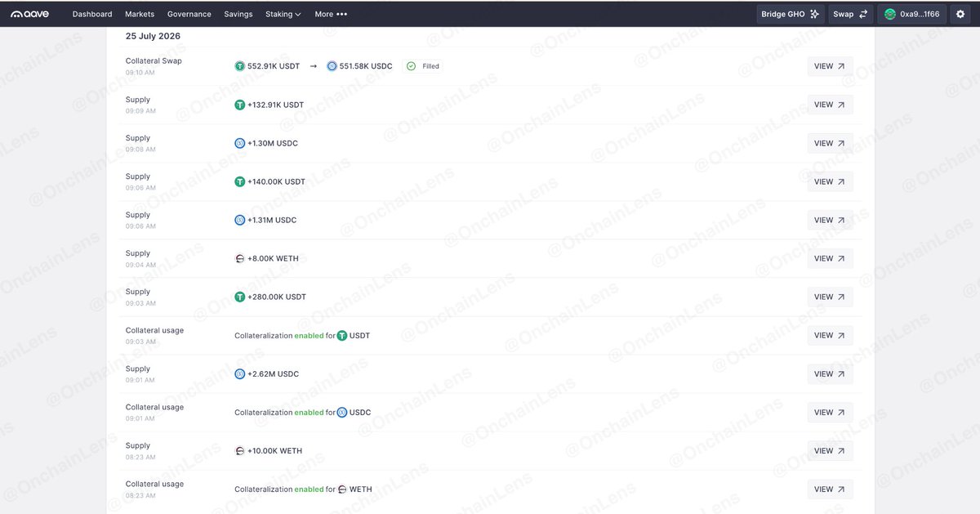Click USDC icon beside +2.62M USDC
The image size is (980, 514).
[239, 373]
